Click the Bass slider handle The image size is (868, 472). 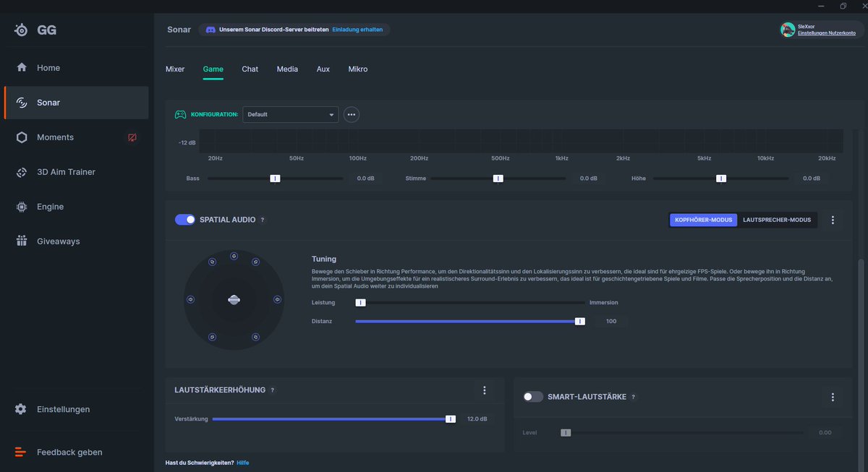(275, 179)
